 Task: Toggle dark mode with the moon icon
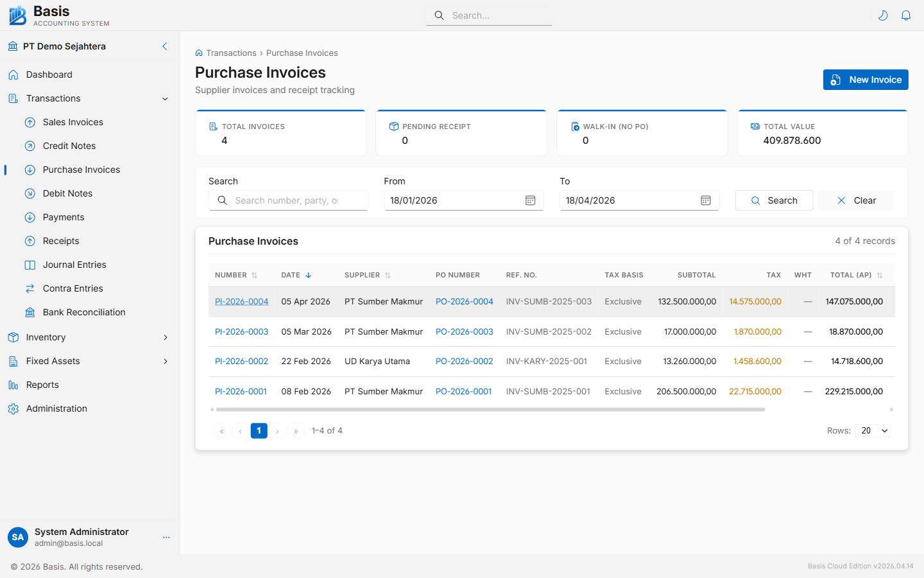tap(883, 15)
